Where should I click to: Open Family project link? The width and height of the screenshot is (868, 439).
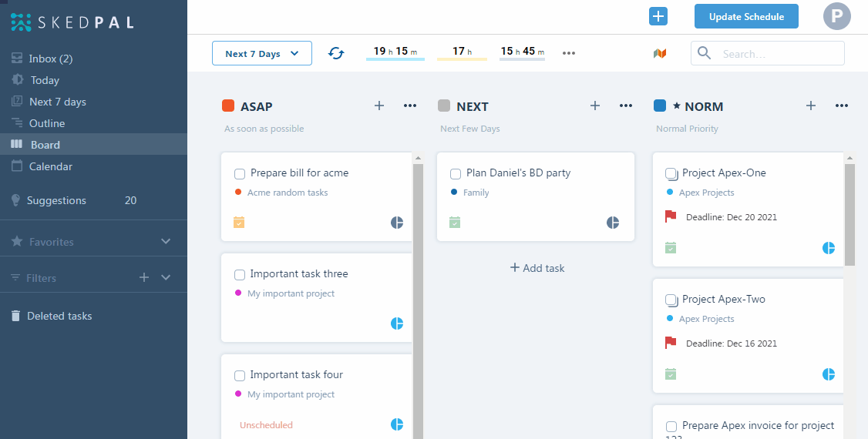476,193
